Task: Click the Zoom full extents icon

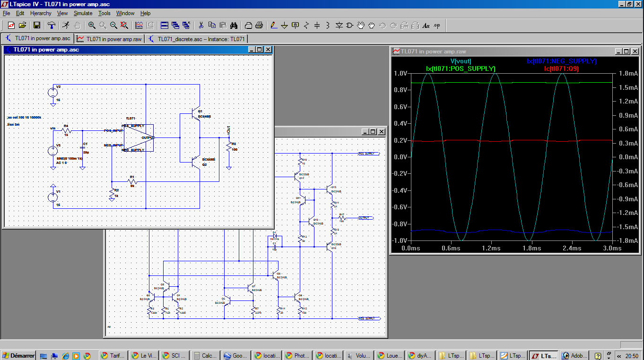Action: [x=124, y=25]
